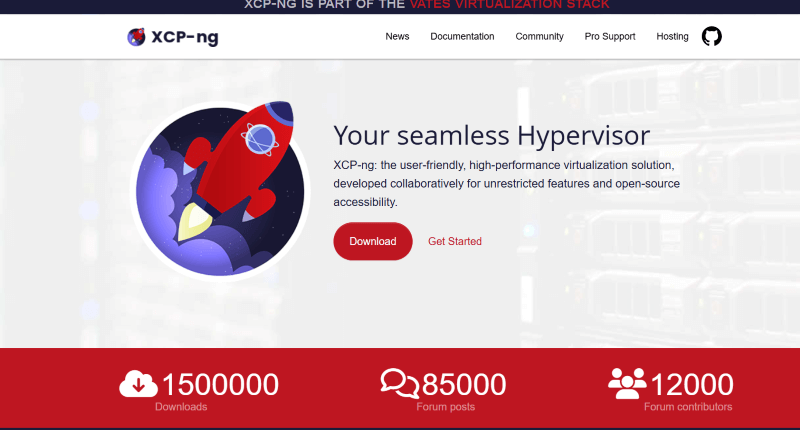Follow the Get Started link
Image resolution: width=800 pixels, height=430 pixels.
pyautogui.click(x=455, y=241)
